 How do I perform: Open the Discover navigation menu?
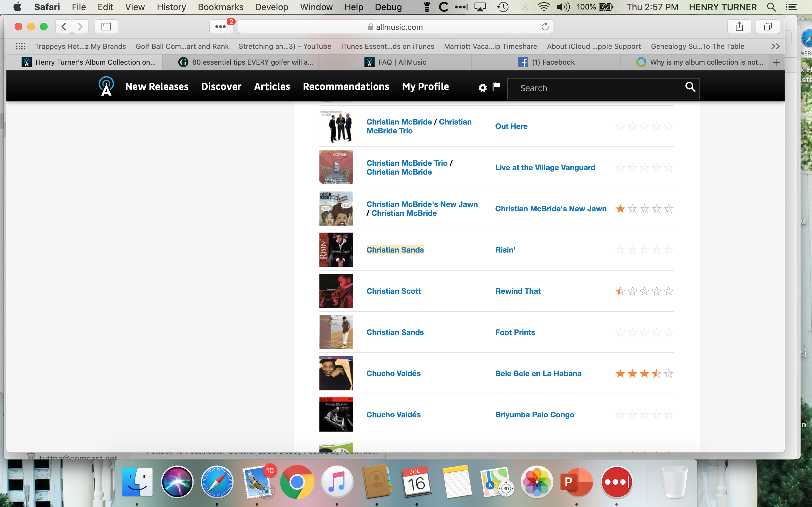pyautogui.click(x=221, y=87)
